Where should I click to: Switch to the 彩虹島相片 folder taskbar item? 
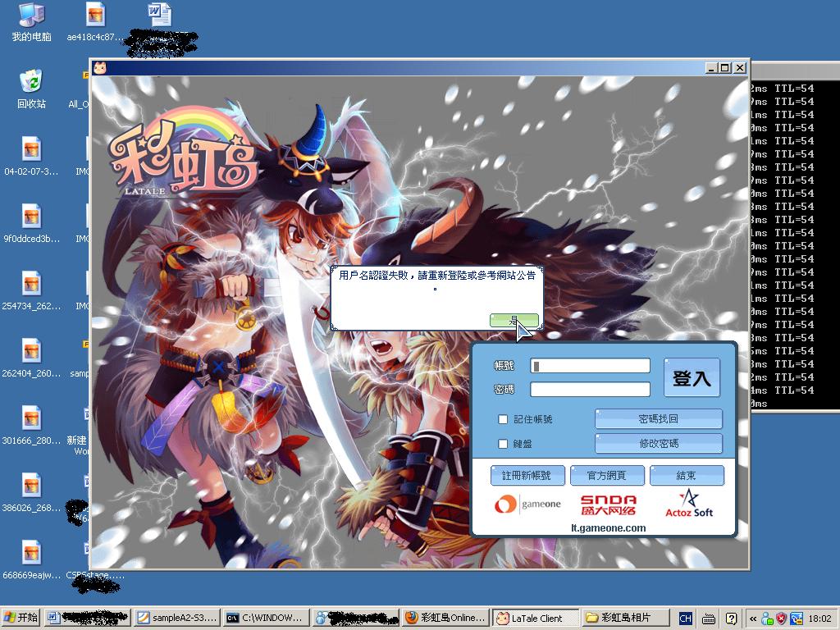click(x=625, y=618)
